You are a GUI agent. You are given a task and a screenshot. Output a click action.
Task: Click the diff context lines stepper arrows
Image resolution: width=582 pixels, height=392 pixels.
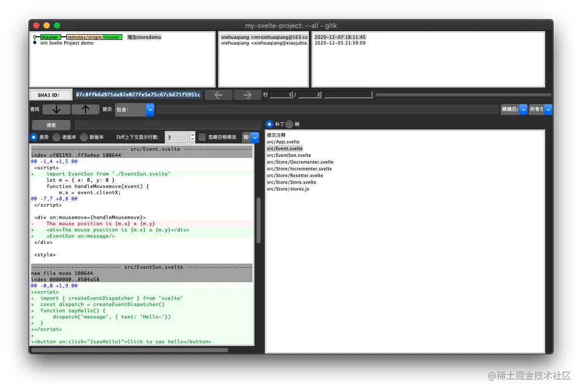192,137
